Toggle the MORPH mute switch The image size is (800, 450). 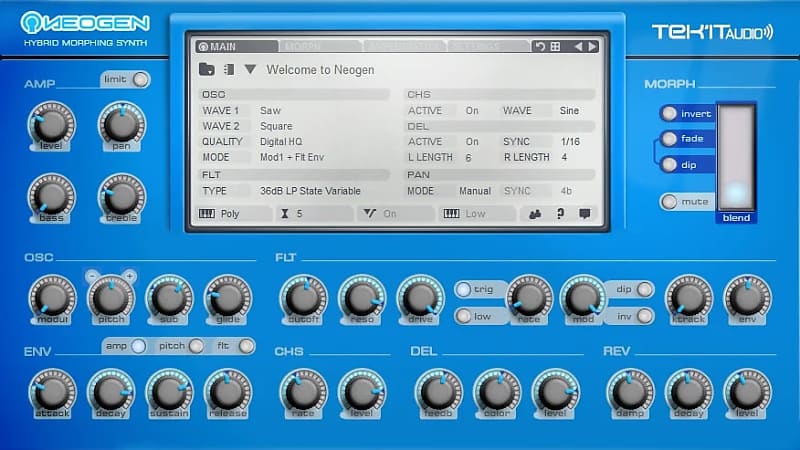tap(669, 202)
